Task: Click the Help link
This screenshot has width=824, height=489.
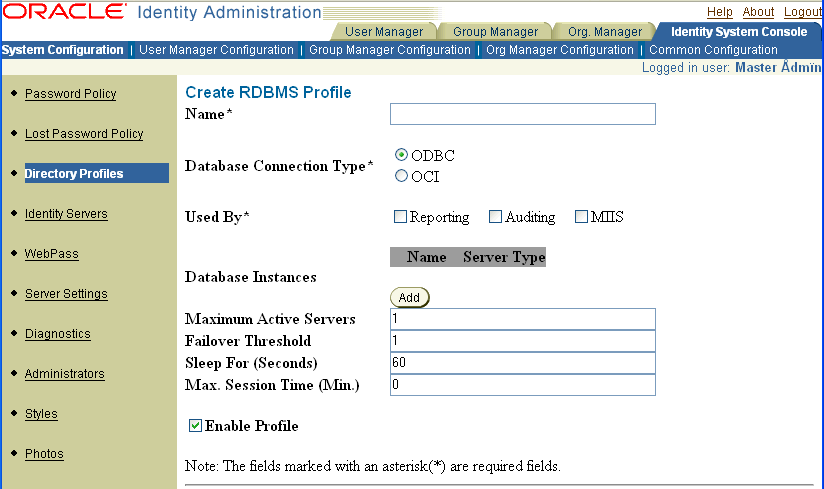Action: coord(719,12)
